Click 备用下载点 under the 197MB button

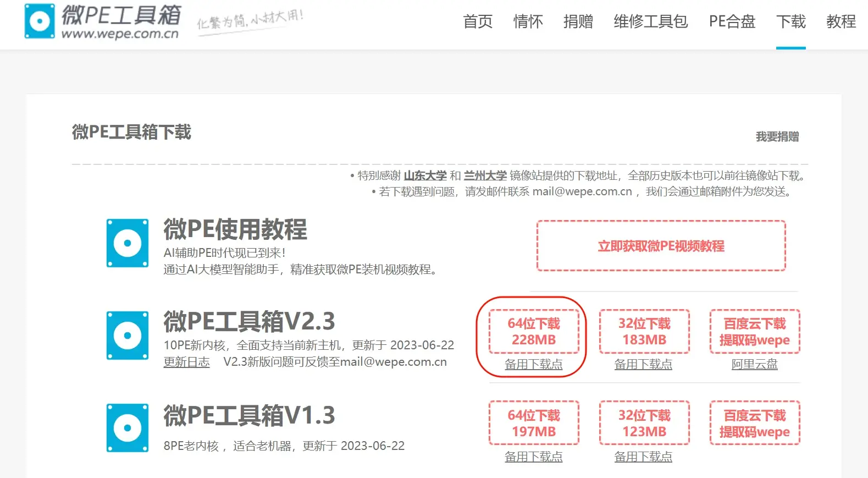[x=534, y=457]
